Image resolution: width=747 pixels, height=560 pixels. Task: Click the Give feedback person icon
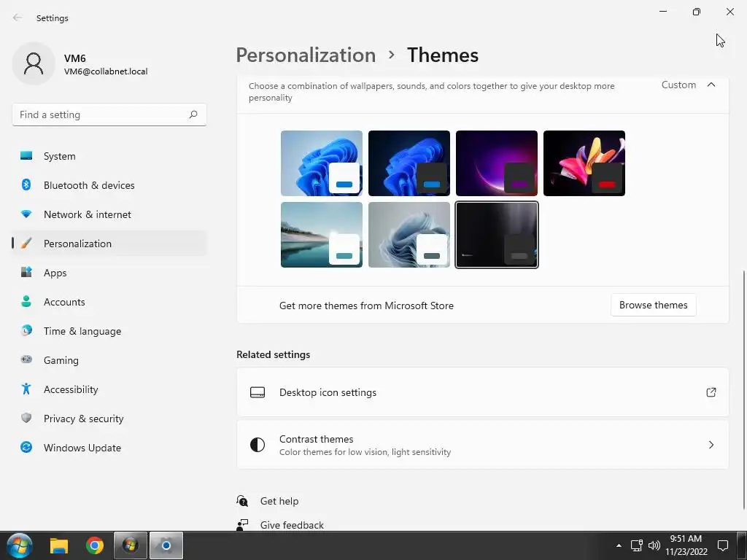(242, 525)
